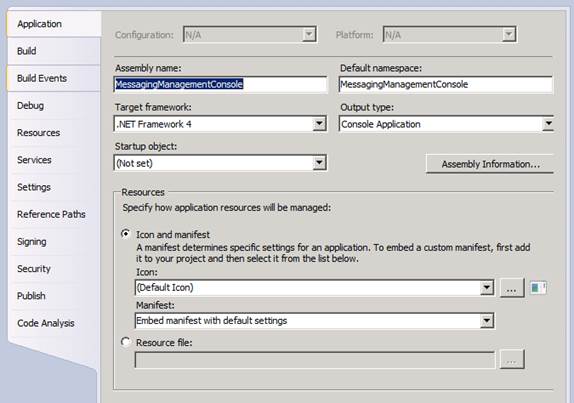The height and width of the screenshot is (403, 574).
Task: Open the Output type dropdown
Action: tap(548, 124)
